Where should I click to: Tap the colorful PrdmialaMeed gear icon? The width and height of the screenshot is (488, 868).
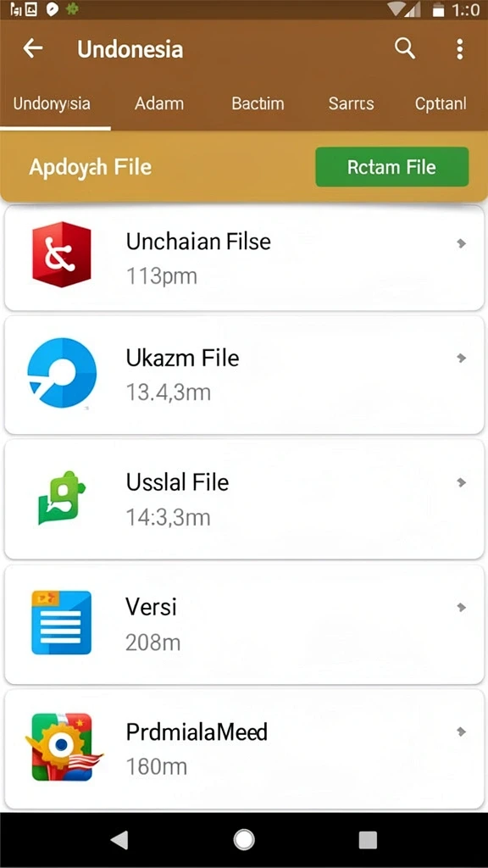click(x=64, y=747)
